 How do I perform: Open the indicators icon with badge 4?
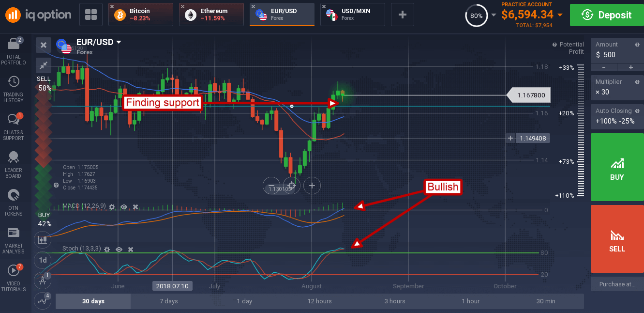coord(43,300)
